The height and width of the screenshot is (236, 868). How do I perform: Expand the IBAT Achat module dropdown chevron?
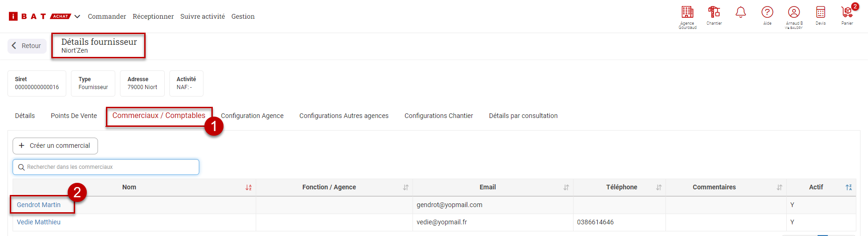[77, 16]
